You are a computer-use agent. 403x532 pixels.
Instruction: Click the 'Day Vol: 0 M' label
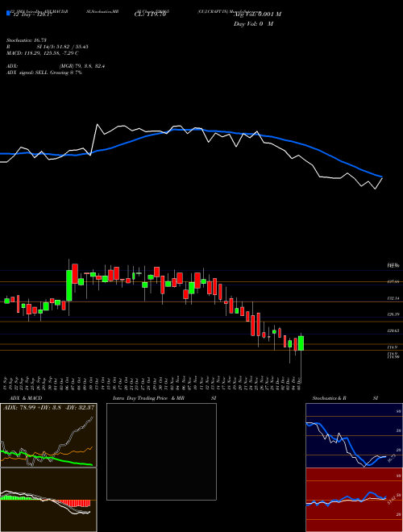point(253,24)
